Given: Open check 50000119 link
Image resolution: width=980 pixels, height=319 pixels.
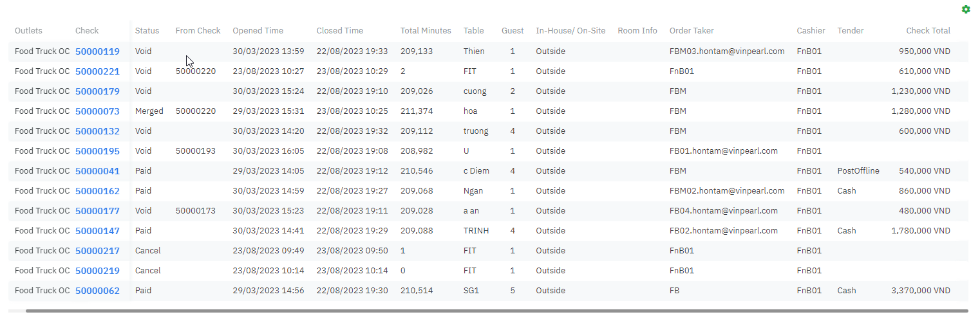Looking at the screenshot, I should tap(97, 51).
